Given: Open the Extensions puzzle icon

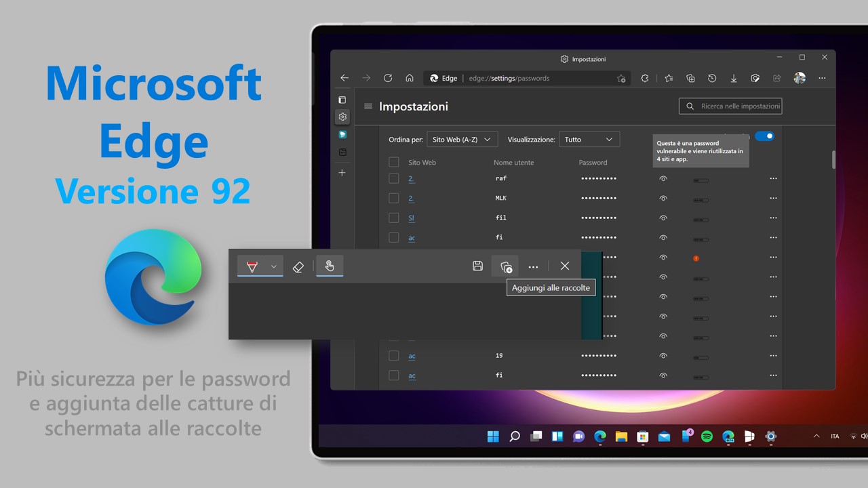Looking at the screenshot, I should click(x=645, y=78).
